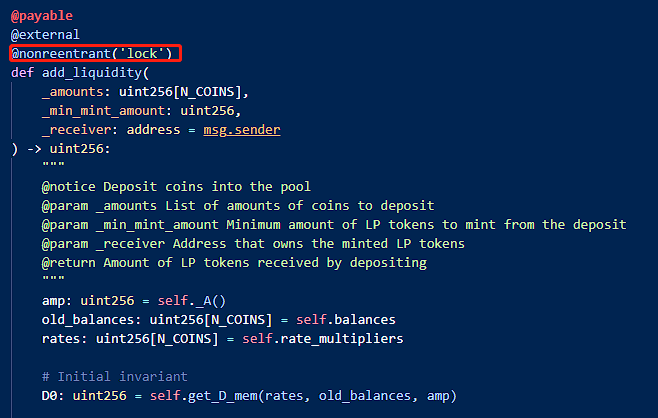Click the red-boxed @nonreentrant('lock') decorator
Image resolution: width=658 pixels, height=418 pixels.
pyautogui.click(x=97, y=53)
